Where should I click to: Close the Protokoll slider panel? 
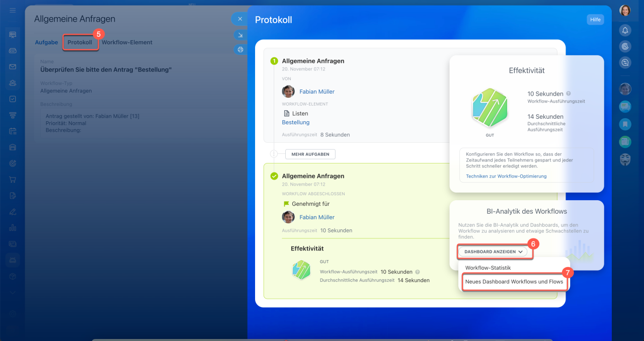pyautogui.click(x=239, y=19)
